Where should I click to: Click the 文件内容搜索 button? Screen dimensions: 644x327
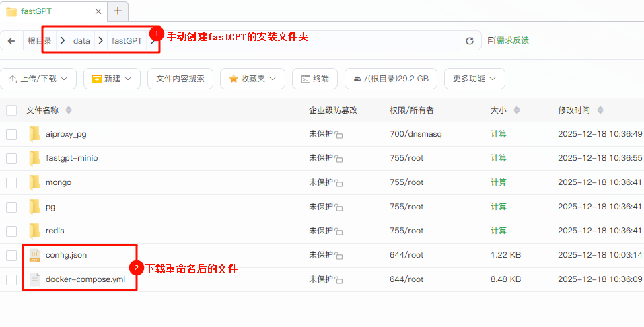180,79
